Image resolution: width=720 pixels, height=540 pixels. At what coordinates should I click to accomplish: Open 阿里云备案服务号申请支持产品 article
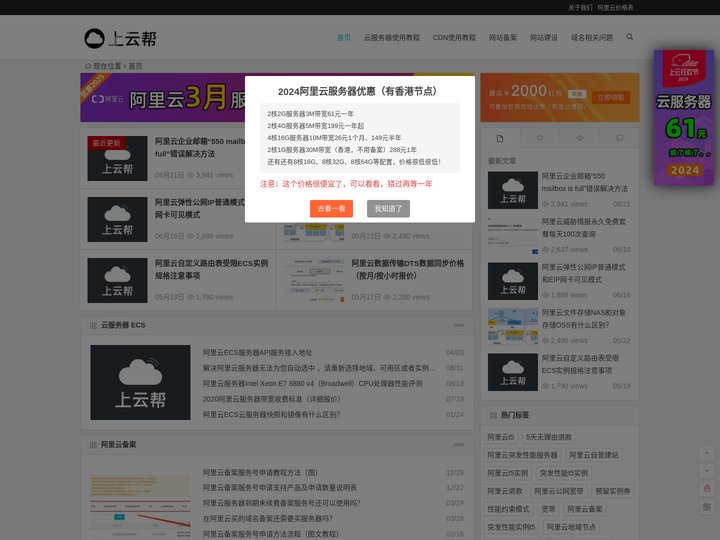tap(280, 488)
